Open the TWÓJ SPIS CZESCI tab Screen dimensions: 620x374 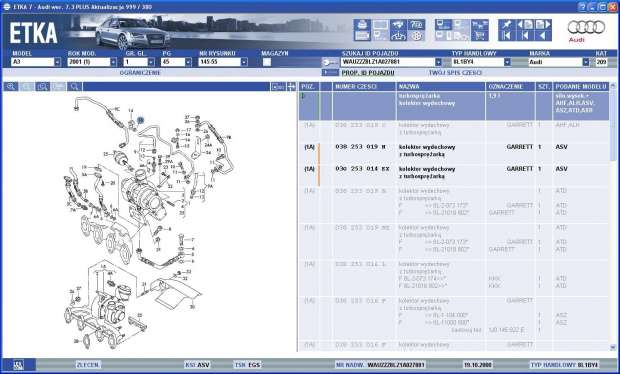click(455, 73)
